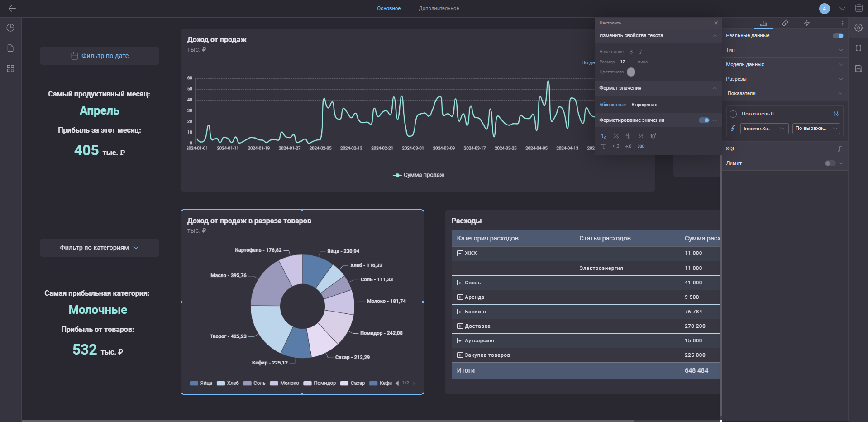Click the save disk icon
The width and height of the screenshot is (868, 422).
858,68
